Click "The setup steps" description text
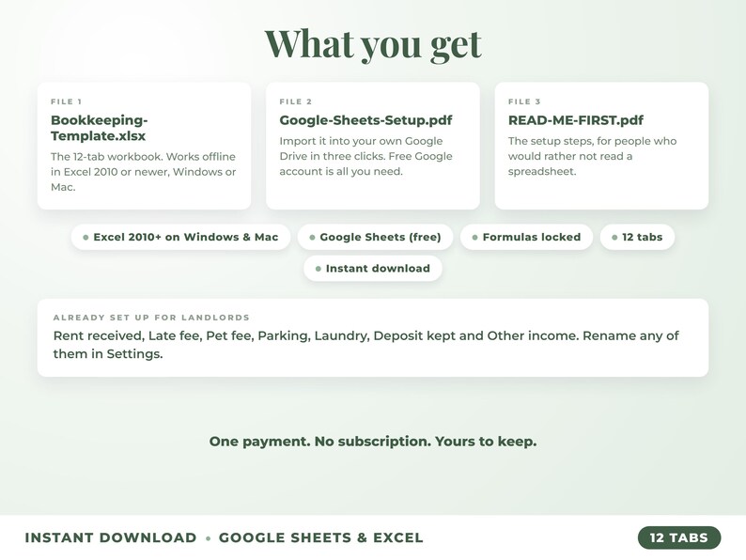Image resolution: width=746 pixels, height=560 pixels. (592, 156)
